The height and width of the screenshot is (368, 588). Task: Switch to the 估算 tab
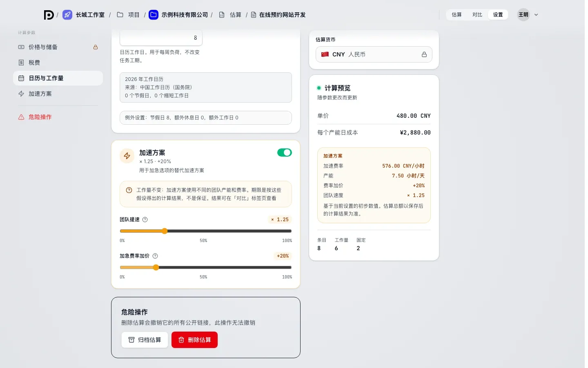coord(457,15)
